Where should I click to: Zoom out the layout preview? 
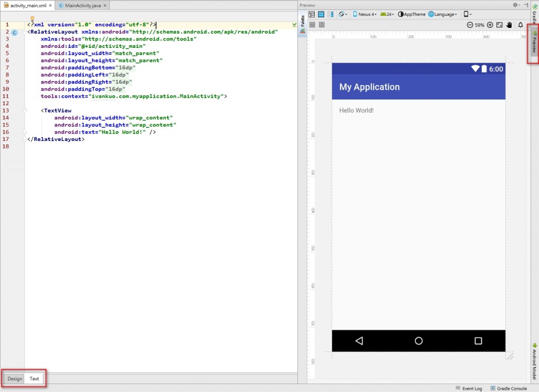point(470,25)
